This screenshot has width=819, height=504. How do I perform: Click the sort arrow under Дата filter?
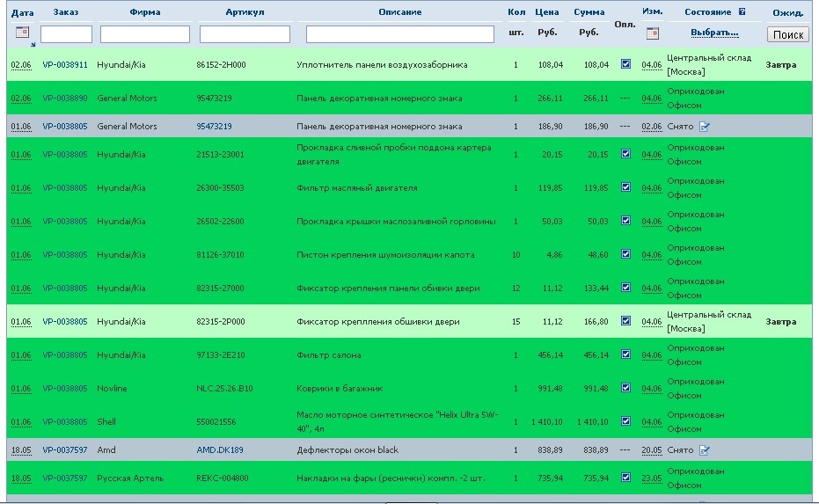coord(33,44)
